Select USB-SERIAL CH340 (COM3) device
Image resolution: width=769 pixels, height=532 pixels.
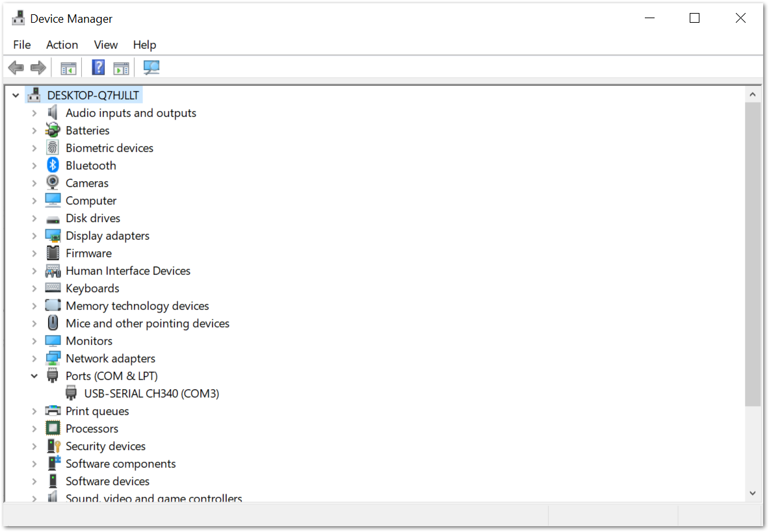pyautogui.click(x=151, y=394)
